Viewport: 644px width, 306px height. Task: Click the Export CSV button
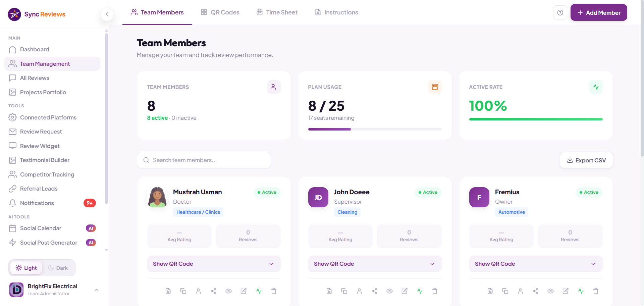pyautogui.click(x=586, y=160)
